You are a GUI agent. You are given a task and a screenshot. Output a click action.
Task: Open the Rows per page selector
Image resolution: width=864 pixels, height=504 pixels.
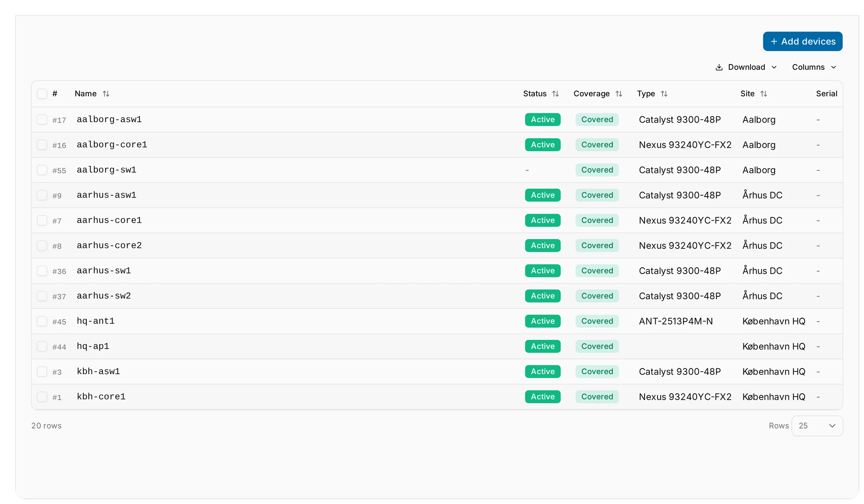817,426
